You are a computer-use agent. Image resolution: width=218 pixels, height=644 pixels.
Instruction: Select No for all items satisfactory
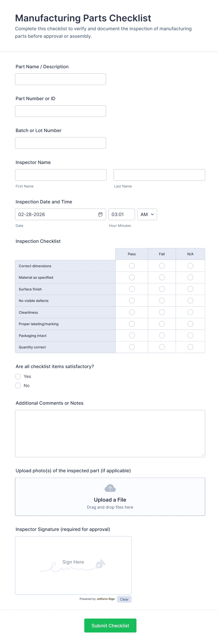coord(18,385)
